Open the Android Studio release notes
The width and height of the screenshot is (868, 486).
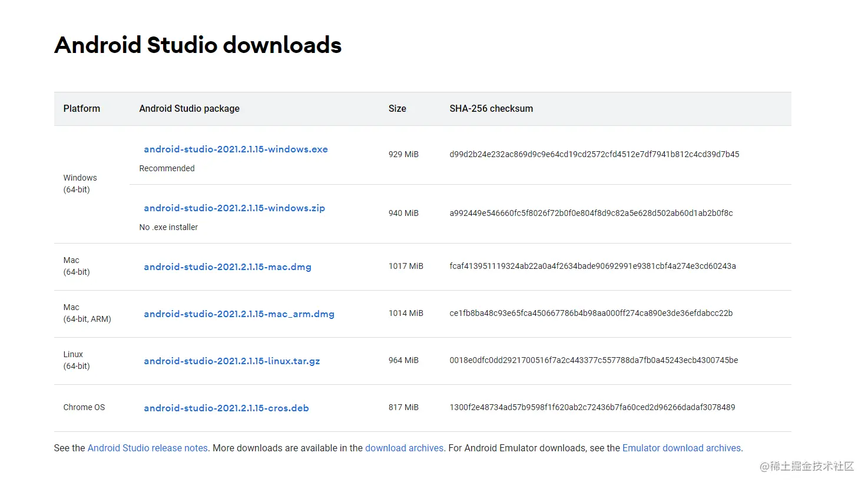147,448
